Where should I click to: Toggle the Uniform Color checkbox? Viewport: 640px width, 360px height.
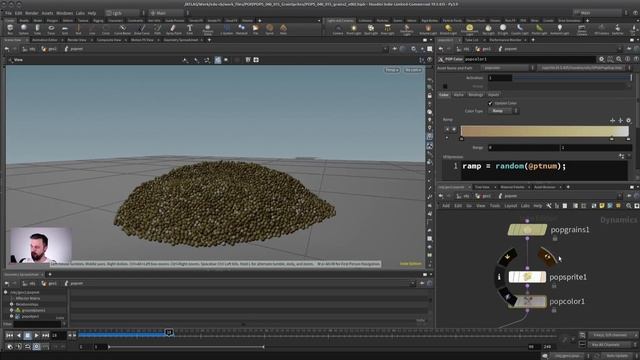tap(490, 103)
